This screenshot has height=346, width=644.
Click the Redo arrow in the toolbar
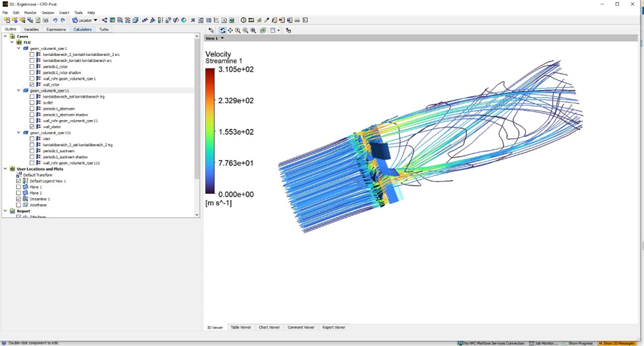pos(63,20)
